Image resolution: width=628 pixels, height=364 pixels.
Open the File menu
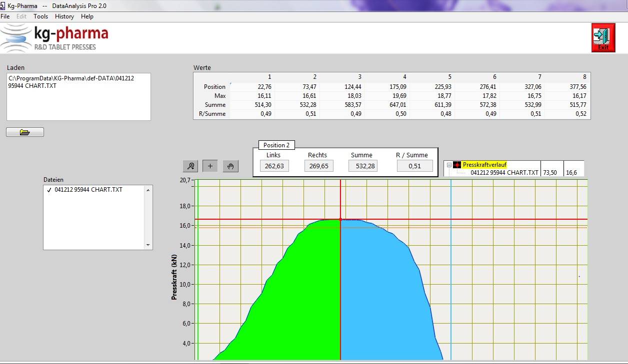pyautogui.click(x=5, y=16)
